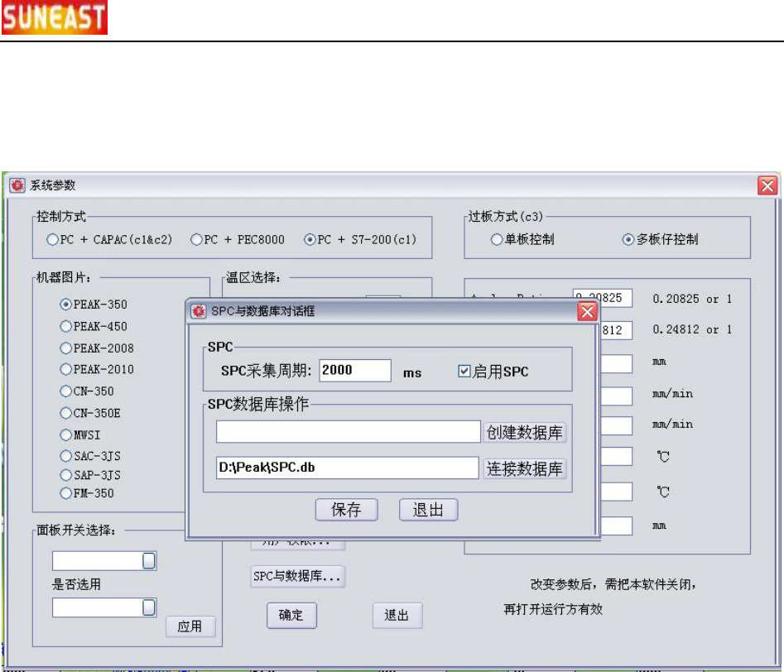Click 创建数据库 button
The height and width of the screenshot is (672, 784).
525,433
